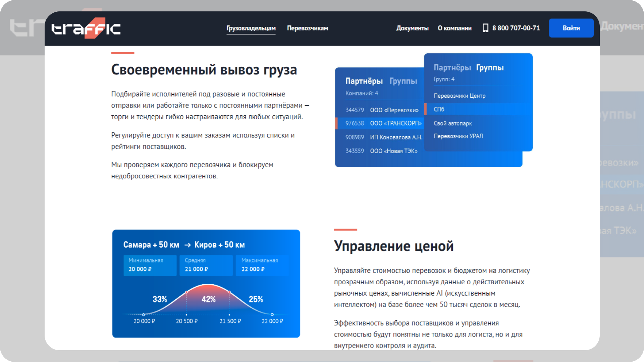Click the 21 500 ₽ axis label
644x362 pixels.
pyautogui.click(x=230, y=321)
